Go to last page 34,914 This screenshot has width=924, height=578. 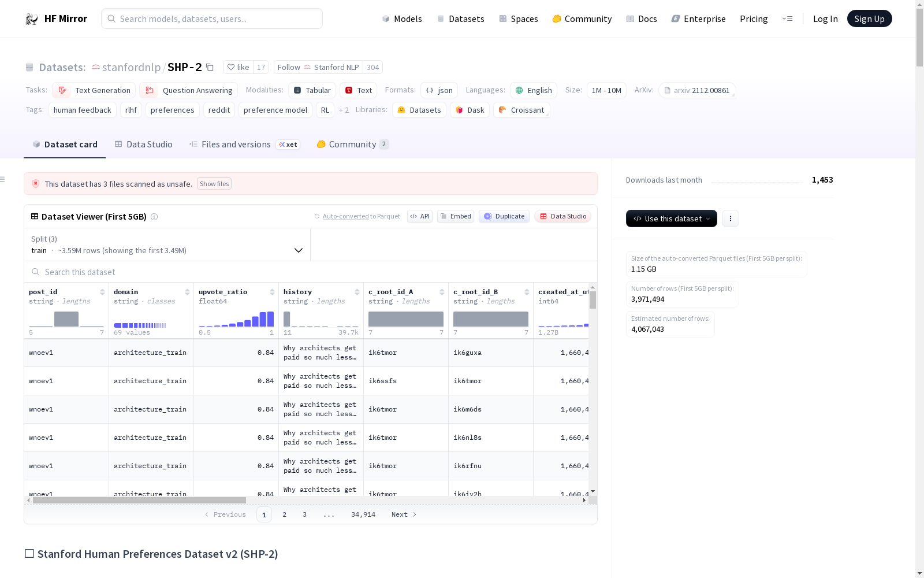pyautogui.click(x=363, y=514)
